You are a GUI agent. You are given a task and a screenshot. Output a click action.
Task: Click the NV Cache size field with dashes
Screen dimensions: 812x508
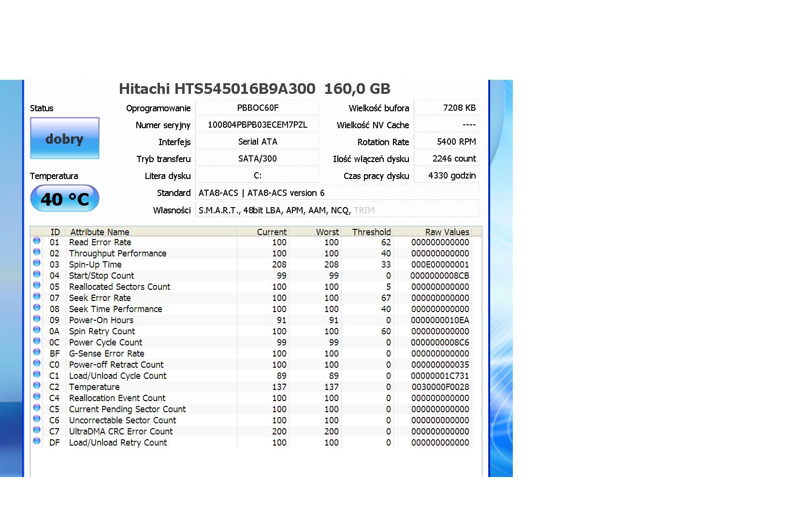447,124
